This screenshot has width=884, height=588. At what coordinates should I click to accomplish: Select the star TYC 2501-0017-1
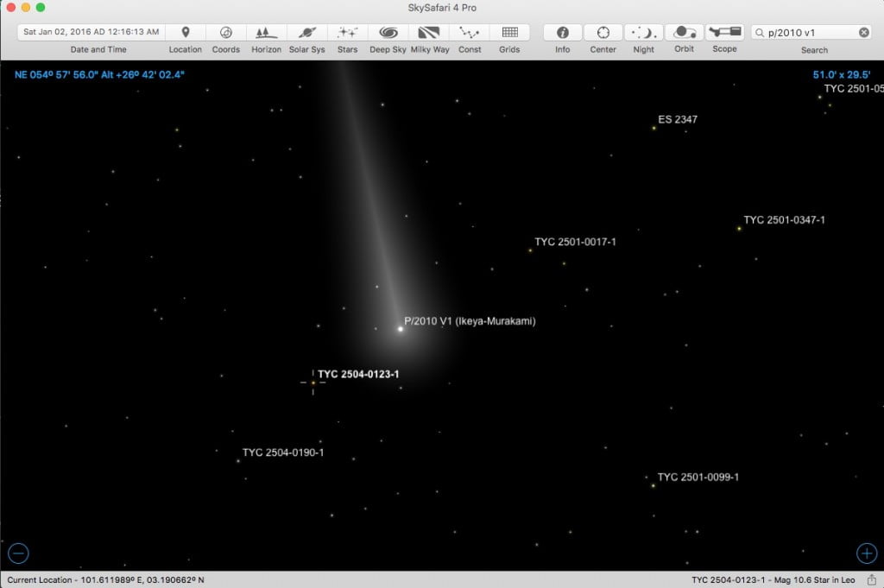531,250
